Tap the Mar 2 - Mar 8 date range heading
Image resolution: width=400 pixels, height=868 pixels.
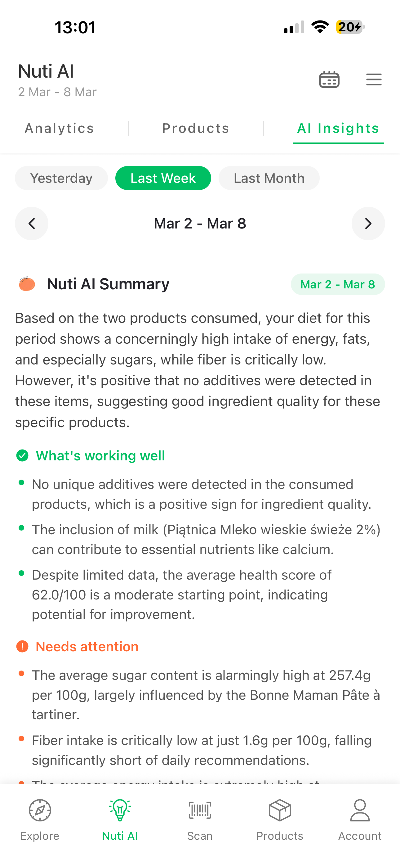pyautogui.click(x=200, y=224)
